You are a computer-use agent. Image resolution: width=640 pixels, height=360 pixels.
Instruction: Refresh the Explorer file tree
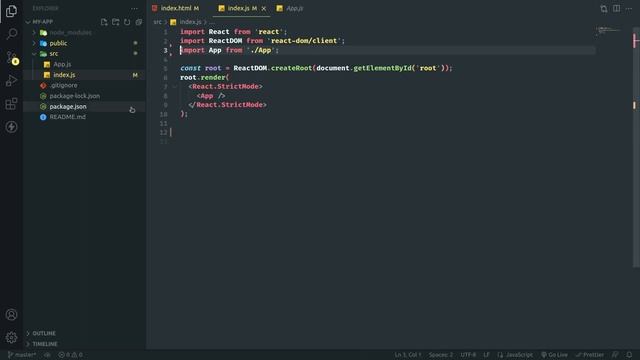[x=127, y=22]
